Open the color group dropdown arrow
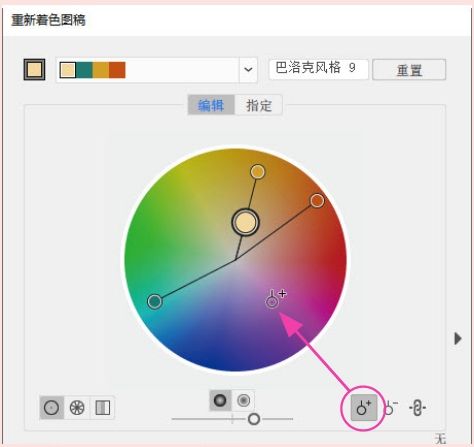 pos(248,70)
